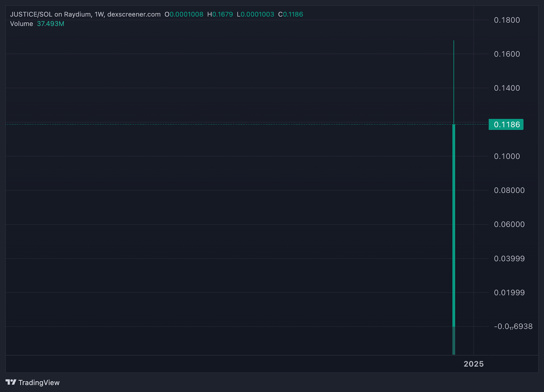544x392 pixels.
Task: Click the 0.1800 price axis label
Action: [x=507, y=20]
